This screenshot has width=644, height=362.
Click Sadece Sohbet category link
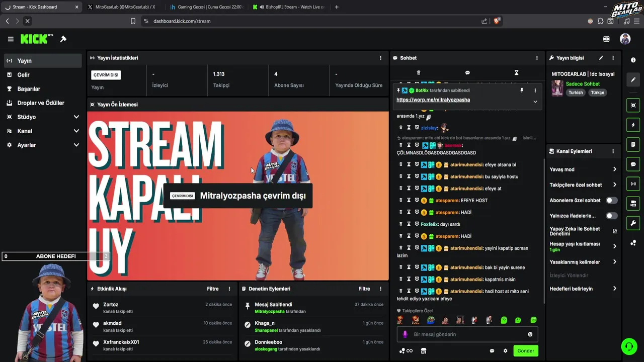(x=583, y=84)
